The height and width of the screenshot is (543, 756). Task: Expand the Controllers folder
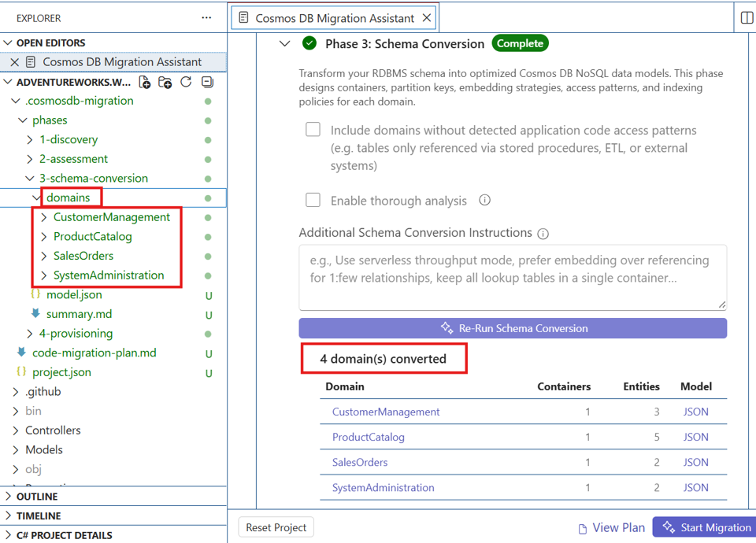[x=16, y=430]
